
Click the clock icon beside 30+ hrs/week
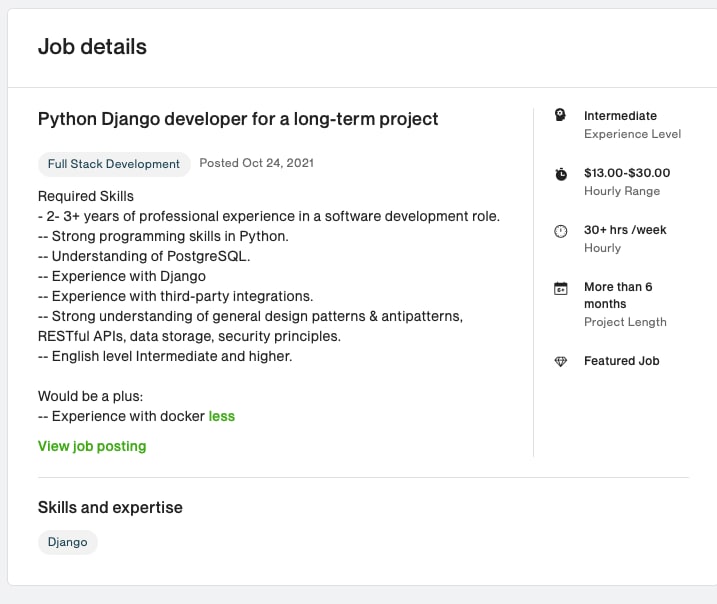click(x=561, y=231)
